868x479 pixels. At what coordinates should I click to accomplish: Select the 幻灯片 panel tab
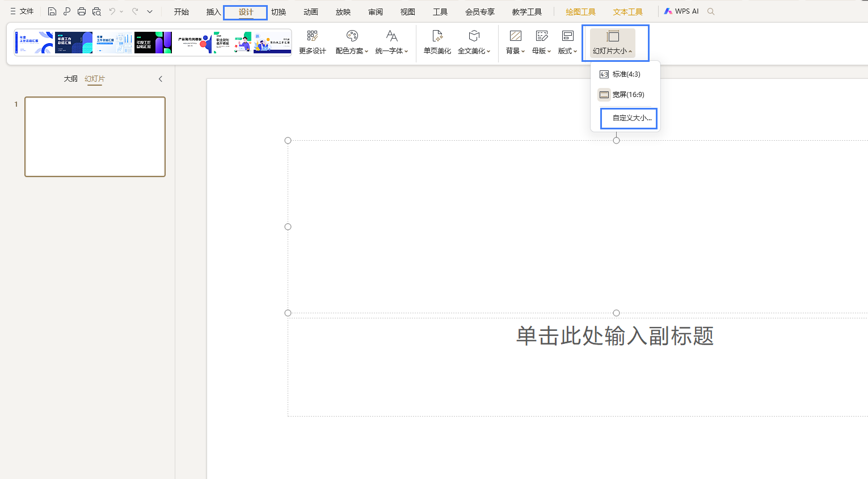[x=95, y=79]
